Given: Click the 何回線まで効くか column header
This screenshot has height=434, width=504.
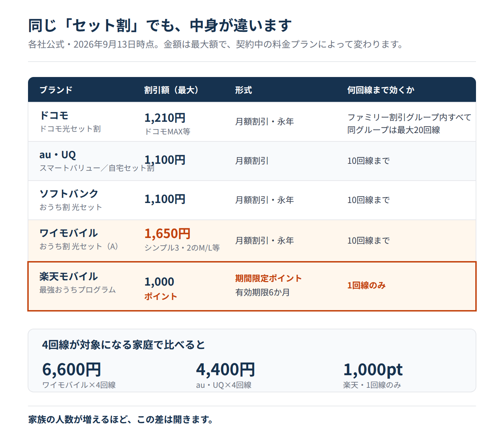Looking at the screenshot, I should 381,90.
